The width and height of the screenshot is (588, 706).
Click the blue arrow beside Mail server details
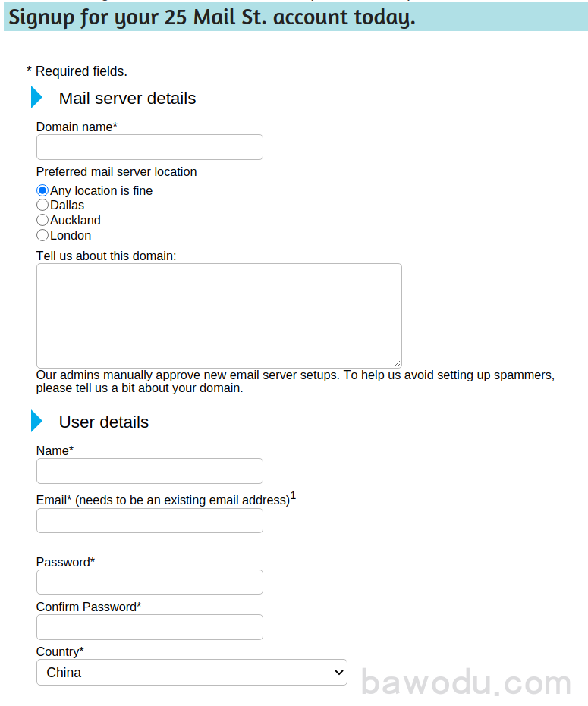36,97
